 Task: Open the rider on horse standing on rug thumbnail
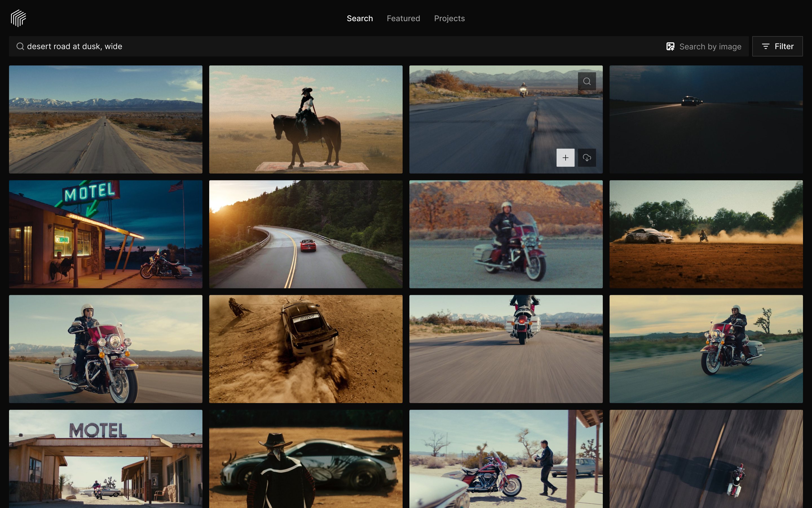[306, 119]
